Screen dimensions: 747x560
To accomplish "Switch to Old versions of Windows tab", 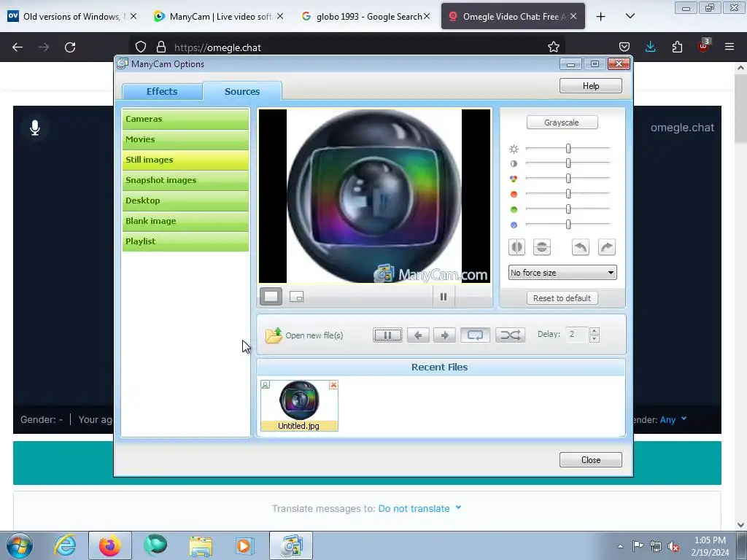I will click(x=71, y=16).
